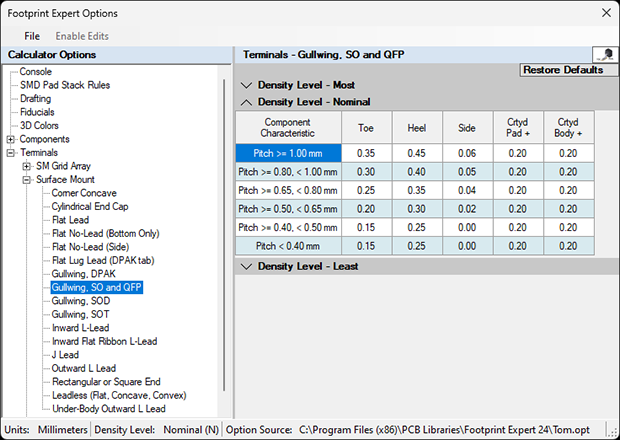Image resolution: width=620 pixels, height=440 pixels.
Task: Close the Footprint Expert Options window
Action: coord(607,13)
